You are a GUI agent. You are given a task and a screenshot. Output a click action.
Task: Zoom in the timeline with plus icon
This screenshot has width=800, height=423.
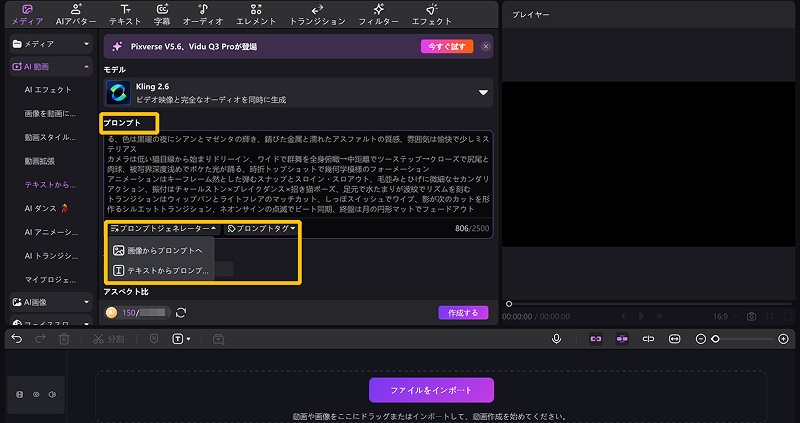pos(784,339)
